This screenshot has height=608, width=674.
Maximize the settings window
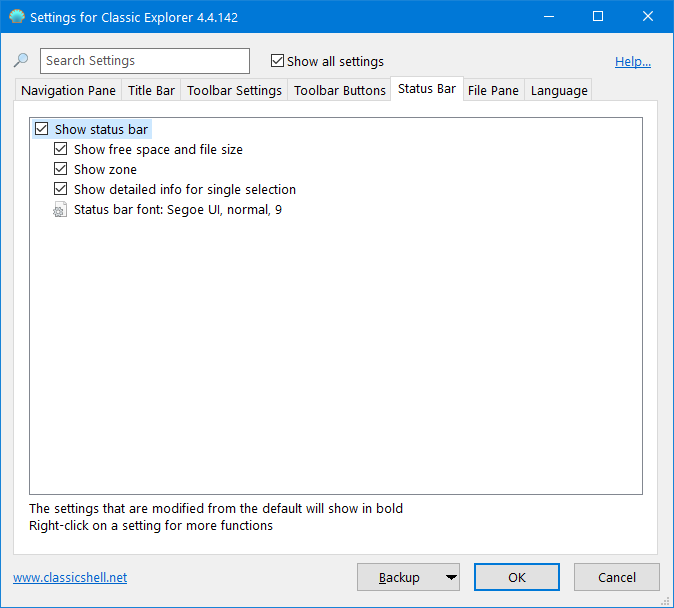click(598, 17)
